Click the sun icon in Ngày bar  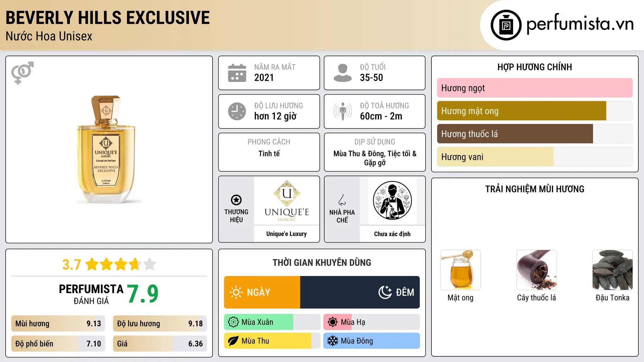[236, 292]
